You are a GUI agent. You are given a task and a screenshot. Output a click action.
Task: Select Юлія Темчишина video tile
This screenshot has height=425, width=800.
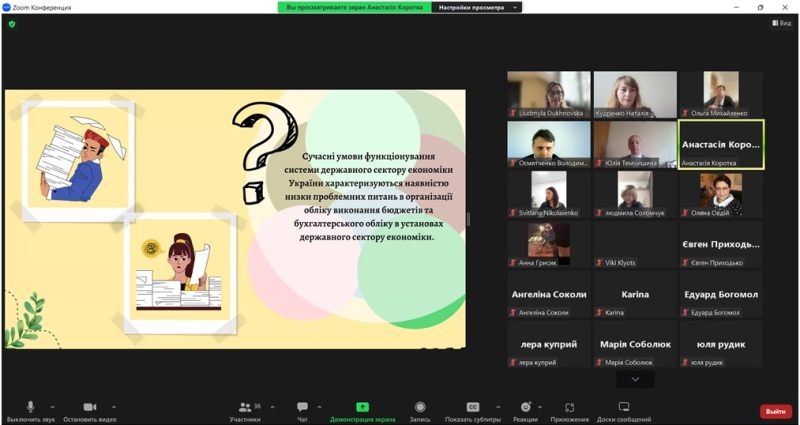coord(635,144)
